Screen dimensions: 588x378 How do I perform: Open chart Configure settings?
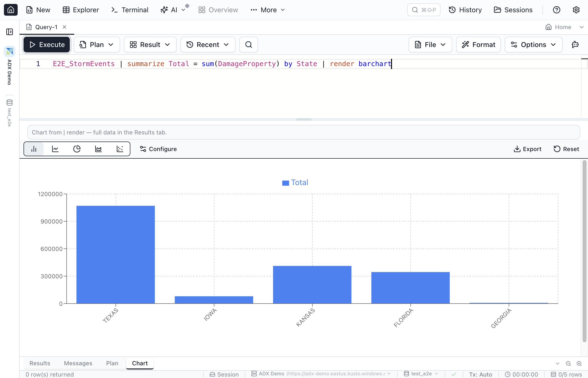pos(158,149)
